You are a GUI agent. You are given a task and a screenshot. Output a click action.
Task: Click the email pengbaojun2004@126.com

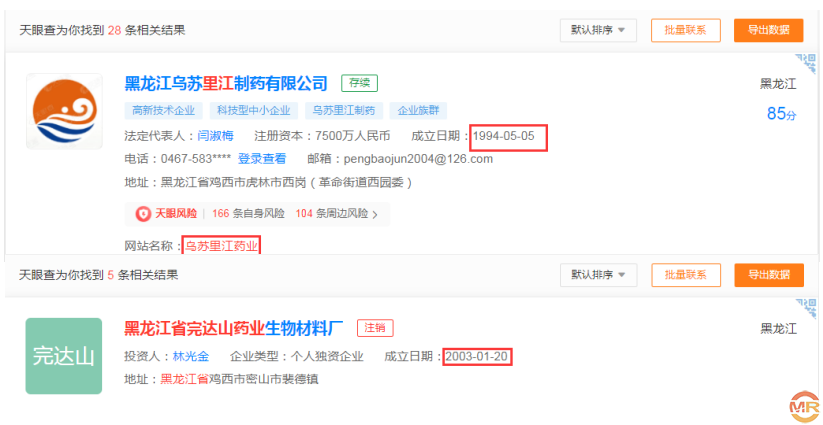(418, 158)
